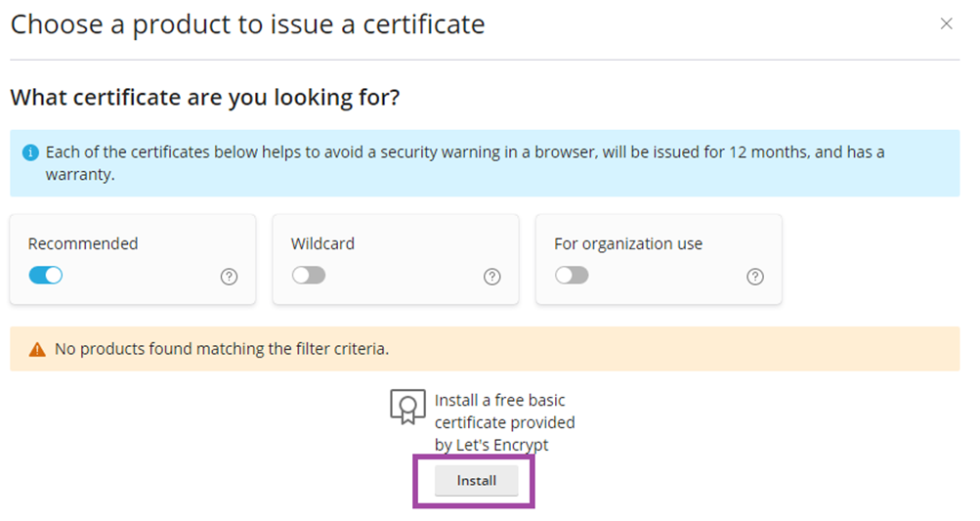This screenshot has height=521, width=980.
Task: Disable the Recommended toggle switch
Action: click(x=46, y=276)
